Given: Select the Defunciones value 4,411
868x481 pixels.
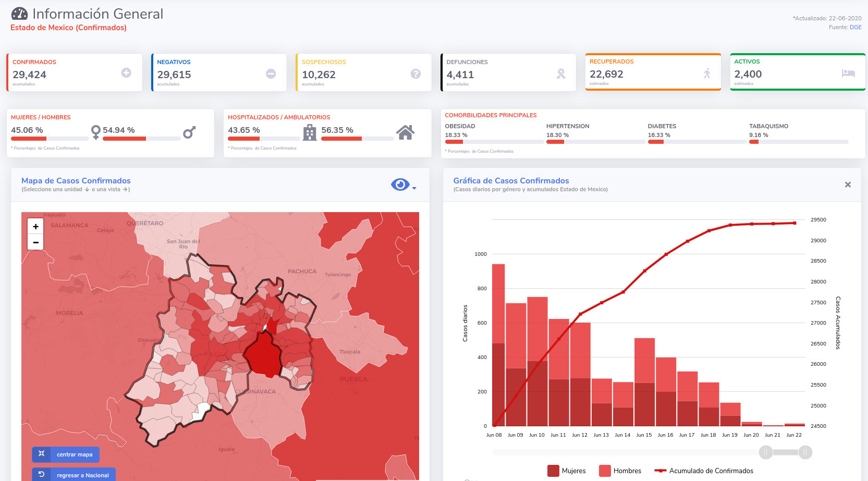Looking at the screenshot, I should tap(460, 75).
